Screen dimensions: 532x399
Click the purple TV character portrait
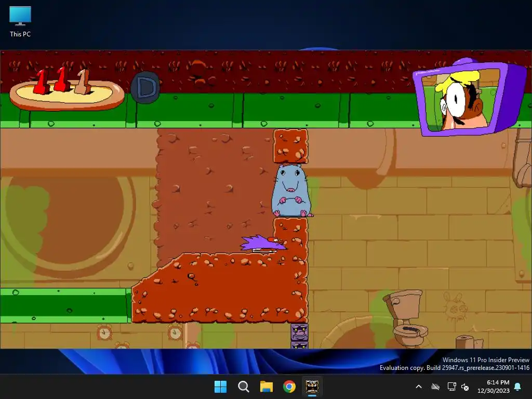click(x=469, y=98)
